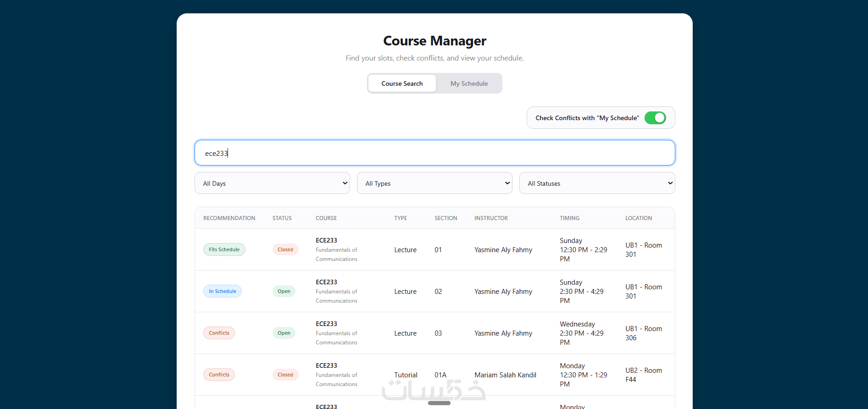This screenshot has height=409, width=868.
Task: Toggle Check Conflicts with "My Schedule" switch
Action: click(655, 118)
